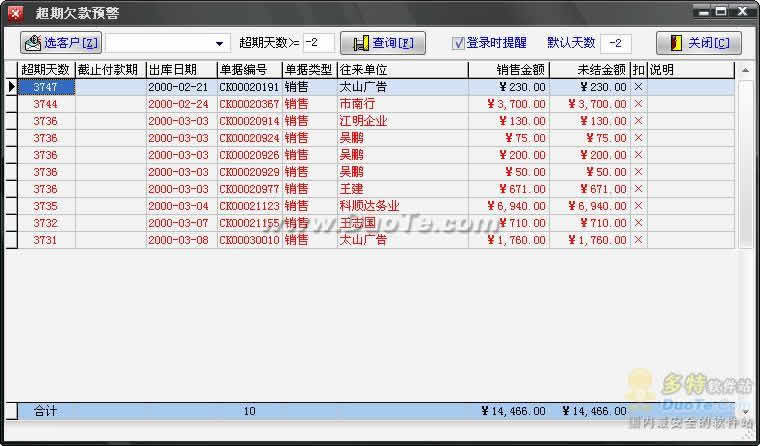
Task: Toggle 扣 mark in 王志国 row
Action: pyautogui.click(x=639, y=223)
